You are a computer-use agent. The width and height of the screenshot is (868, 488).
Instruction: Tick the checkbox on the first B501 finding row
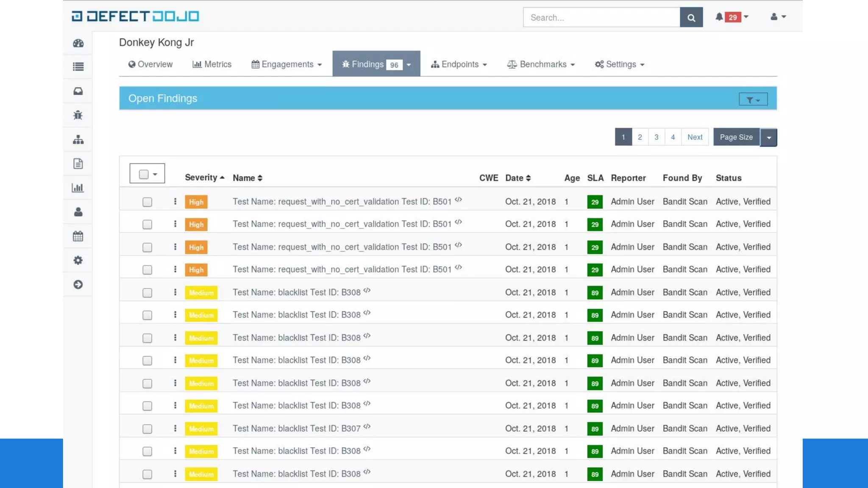point(147,202)
